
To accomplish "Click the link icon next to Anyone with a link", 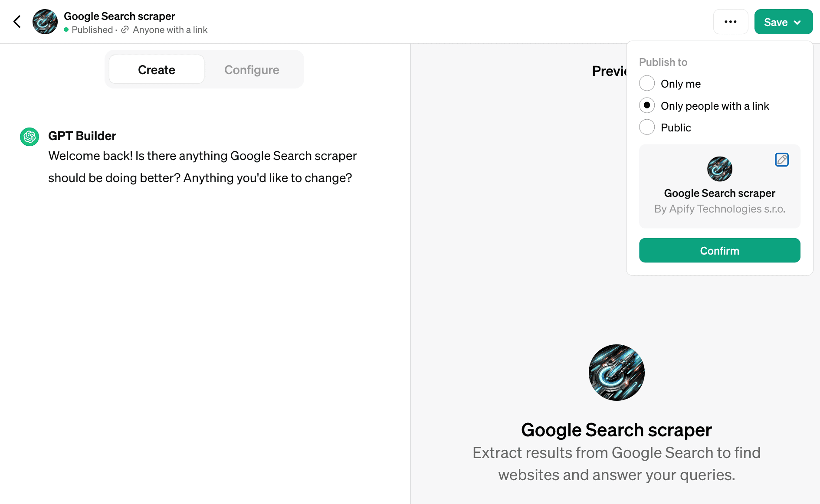I will click(125, 29).
